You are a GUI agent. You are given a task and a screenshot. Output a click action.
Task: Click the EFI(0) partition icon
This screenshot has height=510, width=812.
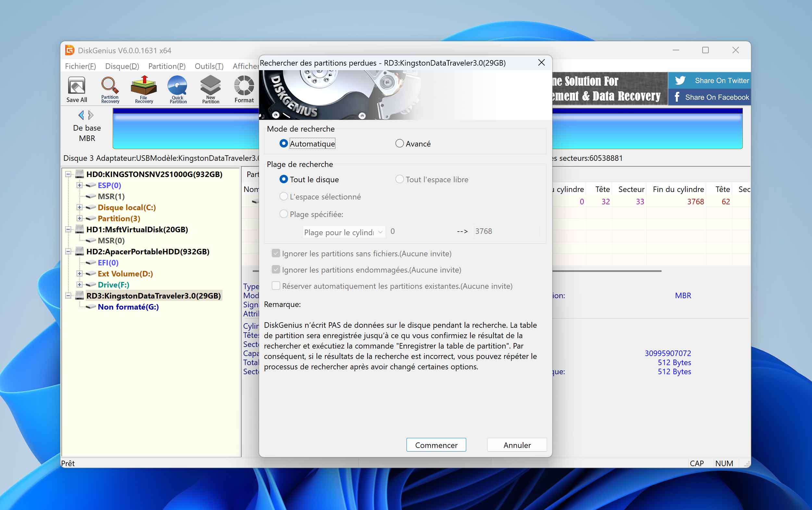(91, 262)
